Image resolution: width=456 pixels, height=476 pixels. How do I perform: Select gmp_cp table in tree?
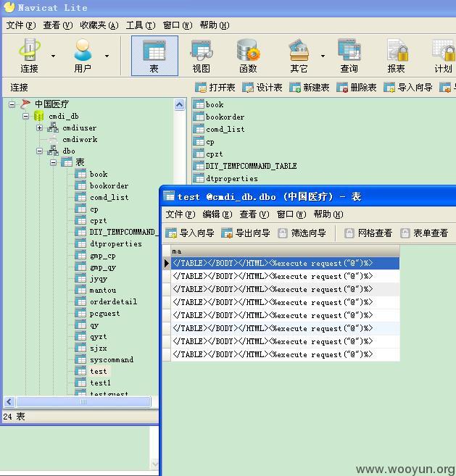pos(103,256)
